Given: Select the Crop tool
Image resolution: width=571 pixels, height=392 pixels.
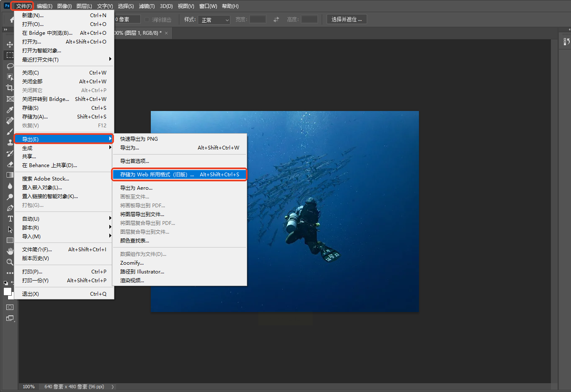Looking at the screenshot, I should [x=10, y=88].
